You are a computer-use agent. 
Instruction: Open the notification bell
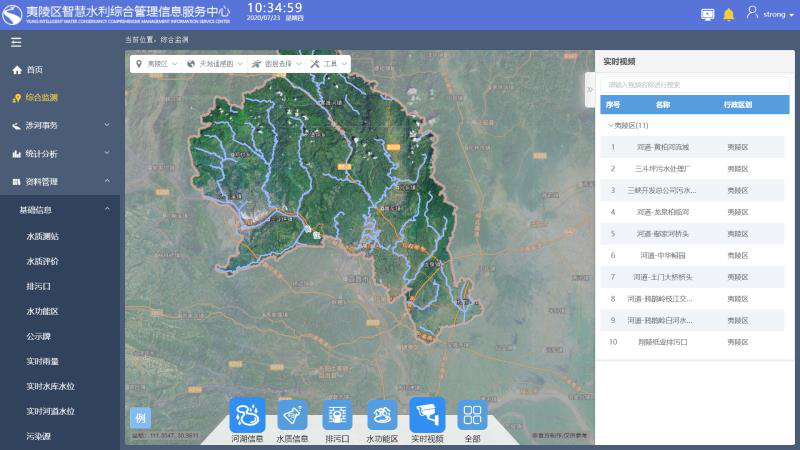(x=729, y=14)
